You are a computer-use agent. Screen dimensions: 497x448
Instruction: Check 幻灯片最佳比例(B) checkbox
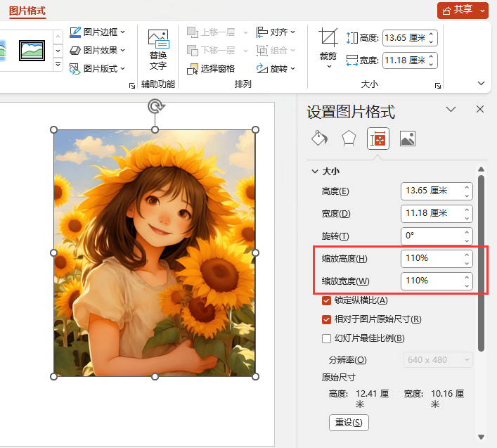click(326, 338)
